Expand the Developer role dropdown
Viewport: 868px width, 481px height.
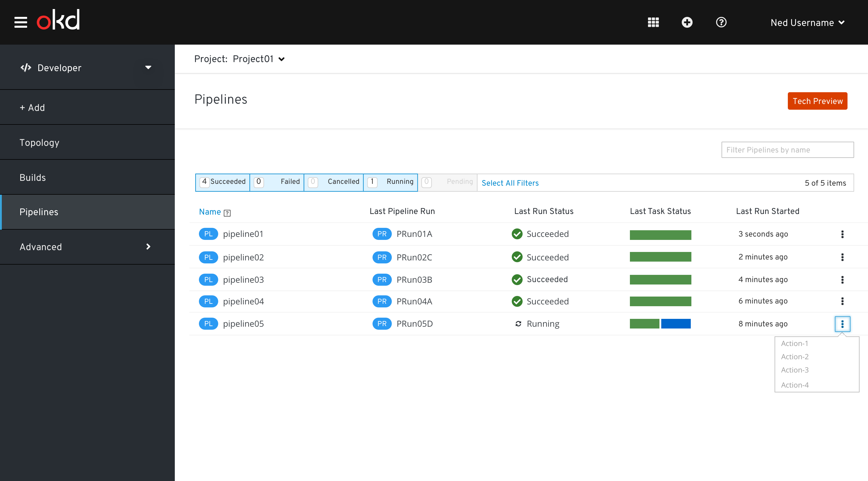click(x=148, y=68)
